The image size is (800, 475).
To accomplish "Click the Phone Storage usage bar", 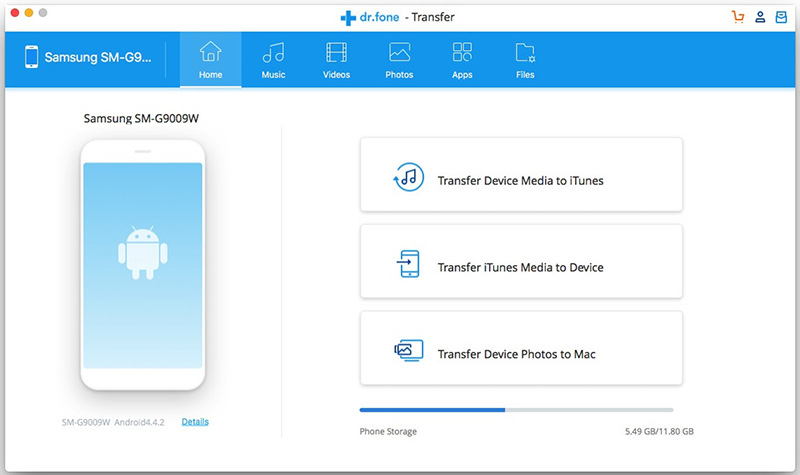I will click(516, 410).
